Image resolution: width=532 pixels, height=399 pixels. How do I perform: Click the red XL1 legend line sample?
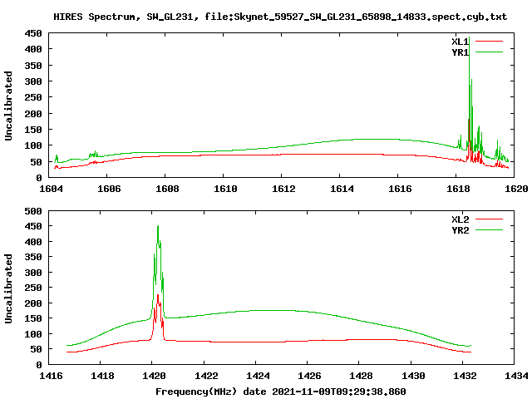click(489, 42)
